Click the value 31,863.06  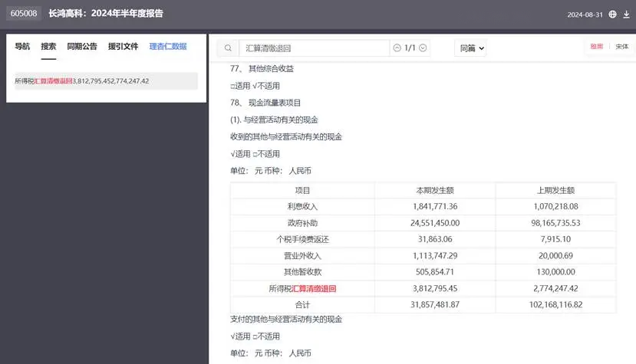[435, 239]
